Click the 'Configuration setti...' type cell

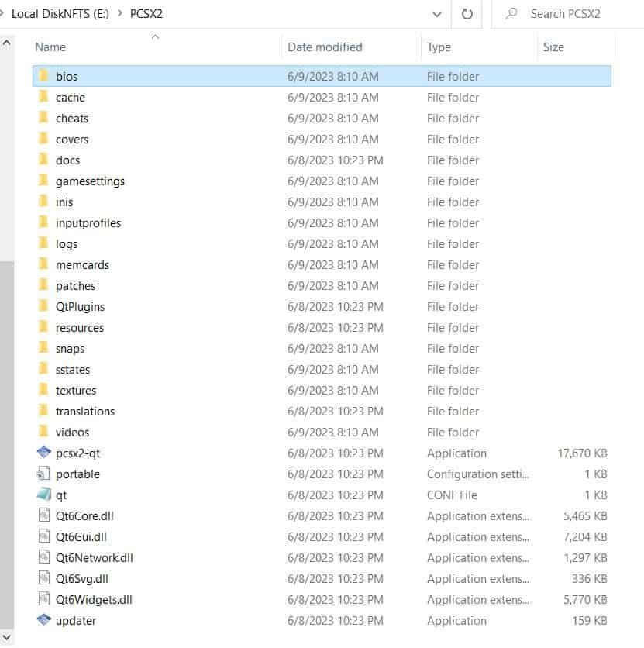pyautogui.click(x=477, y=474)
